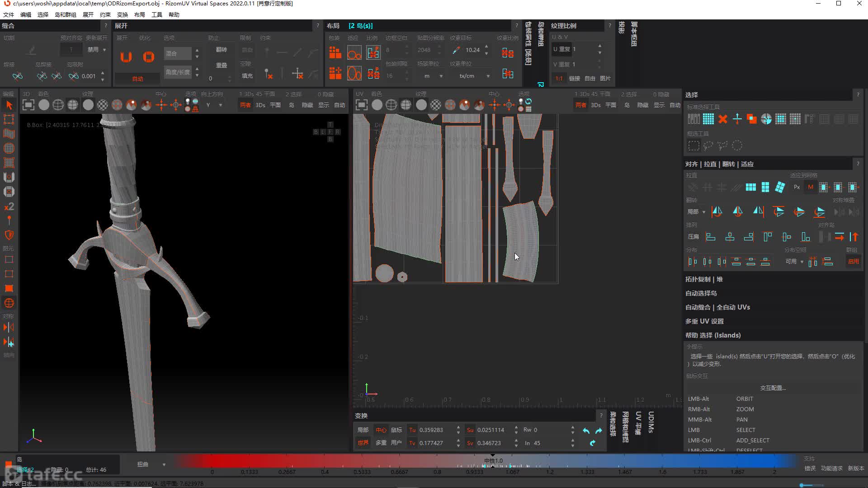Click the pack islands icon in 布局 panel
Image resolution: width=868 pixels, height=488 pixels.
[x=335, y=53]
